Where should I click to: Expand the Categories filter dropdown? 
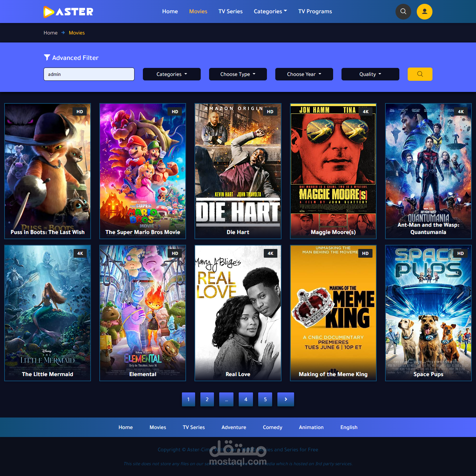(172, 74)
